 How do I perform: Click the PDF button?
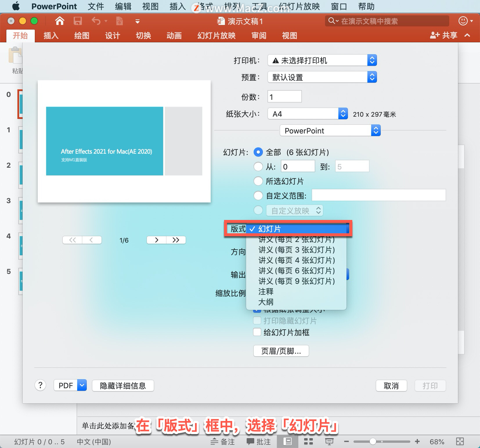pos(66,385)
